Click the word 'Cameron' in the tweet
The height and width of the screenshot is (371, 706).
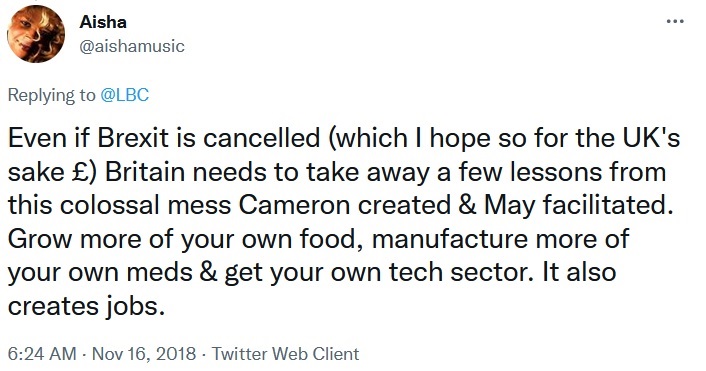294,205
